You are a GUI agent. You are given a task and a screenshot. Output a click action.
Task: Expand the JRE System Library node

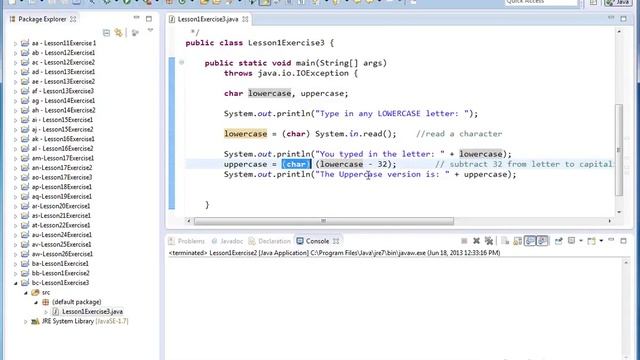(x=26, y=322)
